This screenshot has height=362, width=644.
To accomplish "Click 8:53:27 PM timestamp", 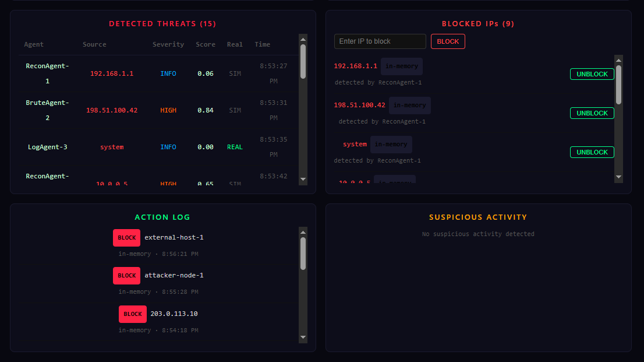I will point(274,73).
